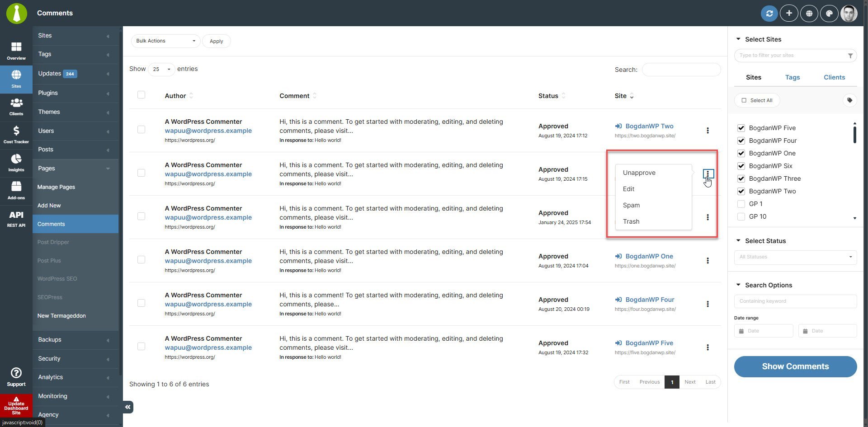868x427 pixels.
Task: Click the Show Comments button
Action: [x=795, y=366]
